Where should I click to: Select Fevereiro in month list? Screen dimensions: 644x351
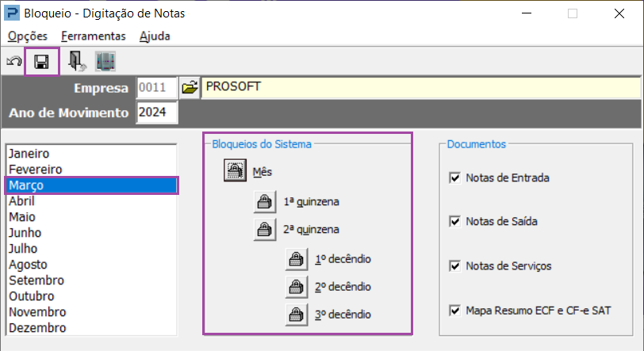click(91, 170)
